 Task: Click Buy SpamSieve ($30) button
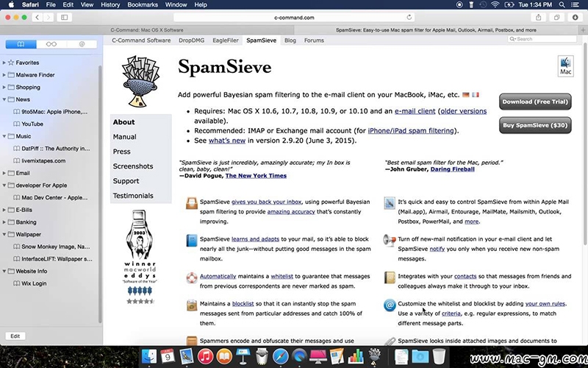535,125
